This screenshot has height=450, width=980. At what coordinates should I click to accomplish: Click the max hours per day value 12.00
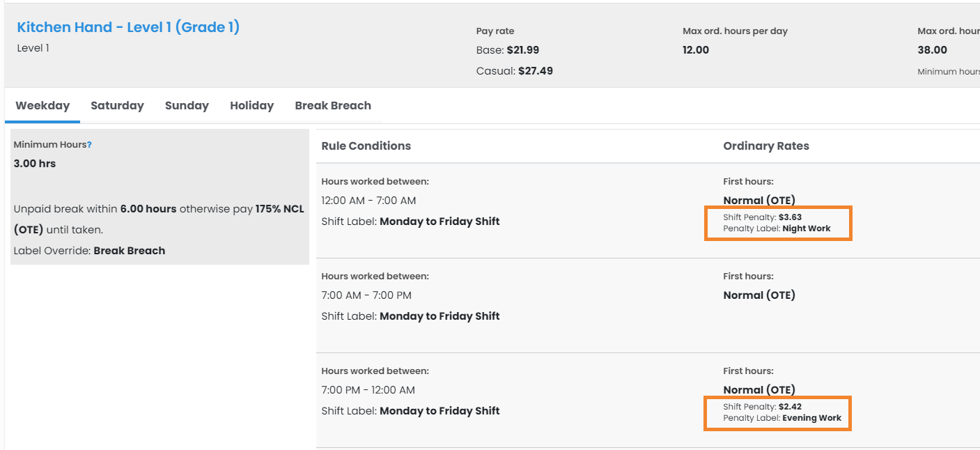696,50
